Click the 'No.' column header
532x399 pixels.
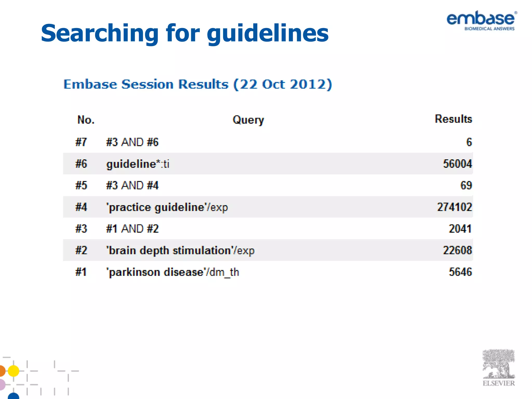(86, 120)
